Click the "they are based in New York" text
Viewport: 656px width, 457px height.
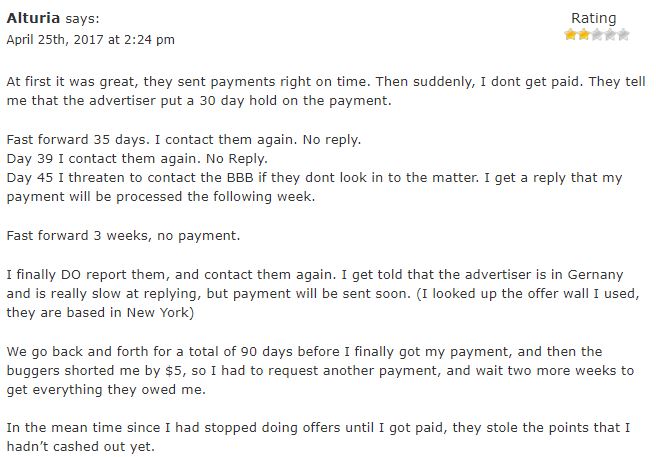tap(100, 313)
